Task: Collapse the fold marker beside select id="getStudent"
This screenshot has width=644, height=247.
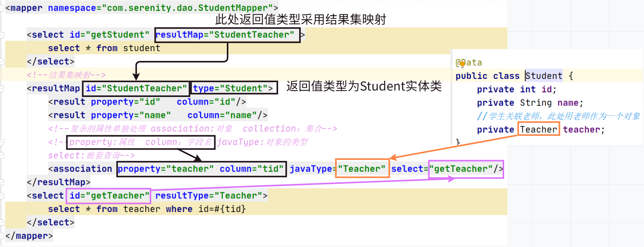Action: [2, 35]
